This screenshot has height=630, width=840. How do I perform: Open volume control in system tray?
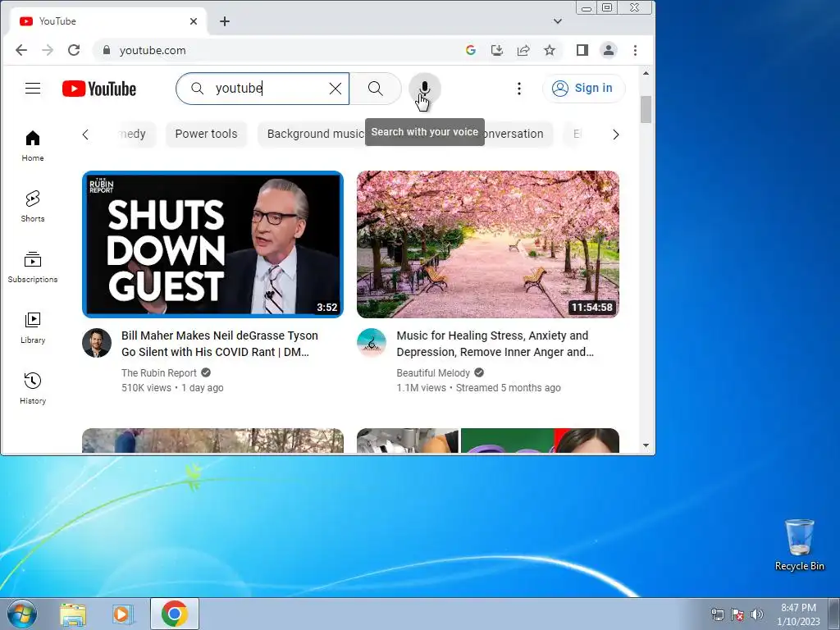[756, 614]
